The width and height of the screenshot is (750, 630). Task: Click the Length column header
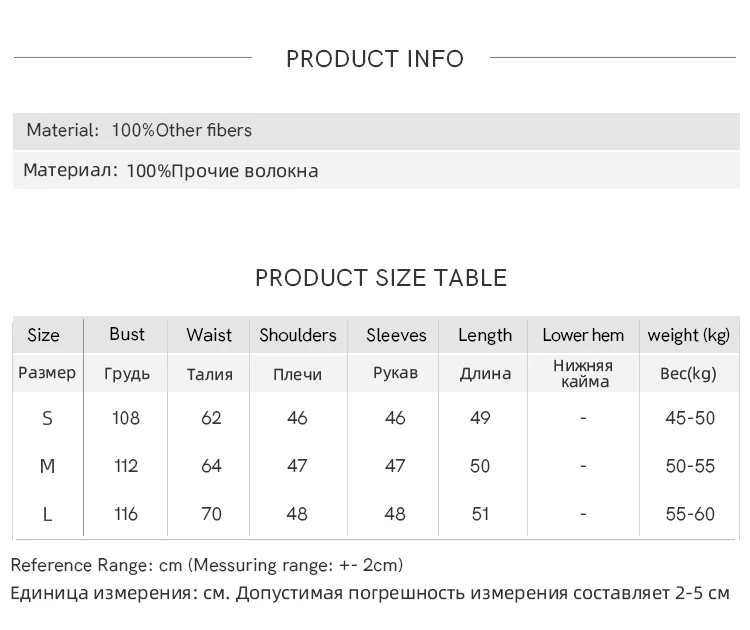coord(485,335)
